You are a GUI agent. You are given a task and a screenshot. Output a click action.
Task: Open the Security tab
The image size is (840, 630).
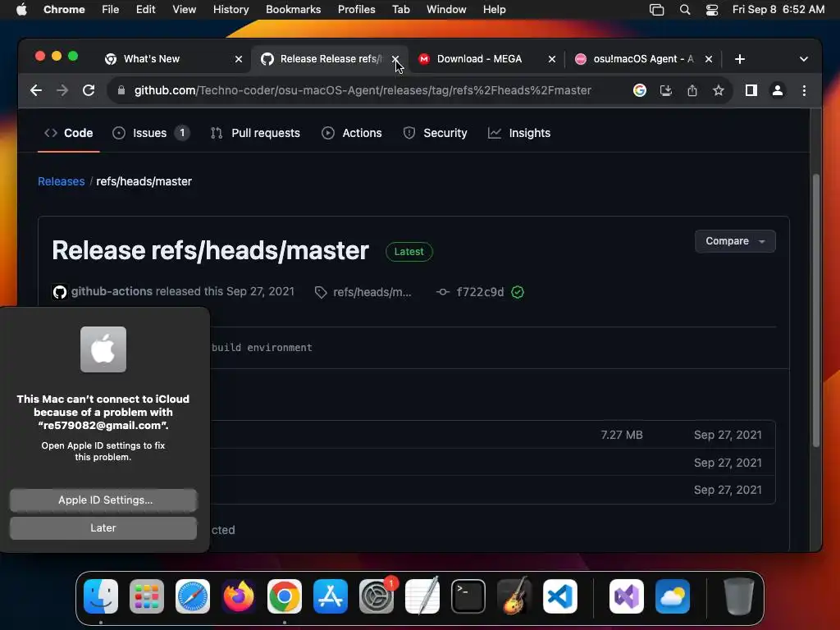point(435,133)
